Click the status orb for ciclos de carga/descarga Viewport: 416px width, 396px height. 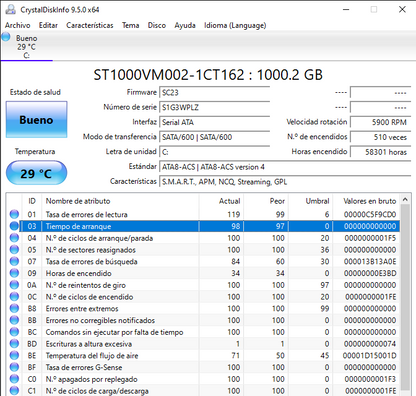14,391
